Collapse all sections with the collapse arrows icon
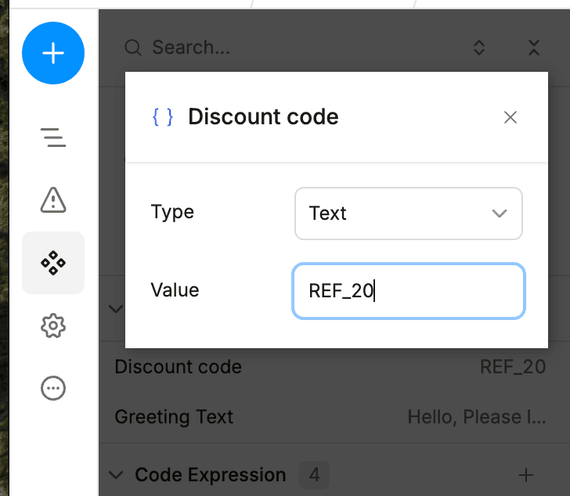This screenshot has height=496, width=570. [x=534, y=48]
